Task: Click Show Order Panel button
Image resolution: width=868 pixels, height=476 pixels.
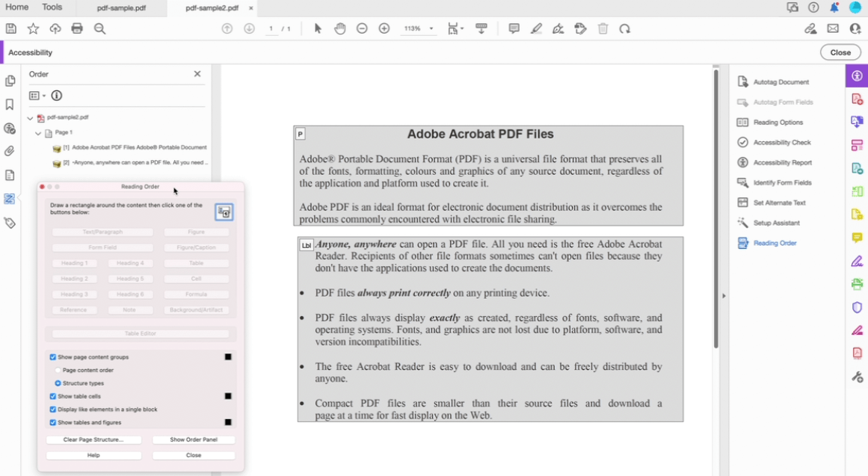Action: point(194,439)
